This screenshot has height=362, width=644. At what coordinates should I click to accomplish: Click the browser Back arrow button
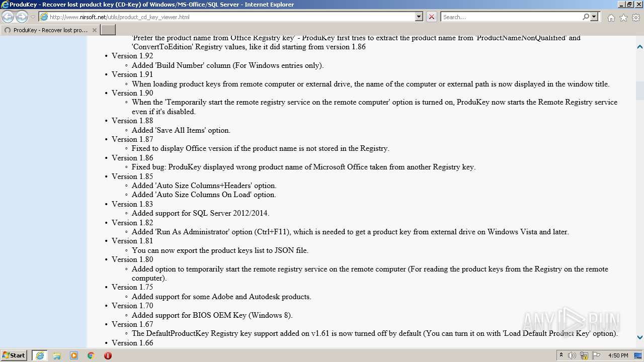pos(8,17)
